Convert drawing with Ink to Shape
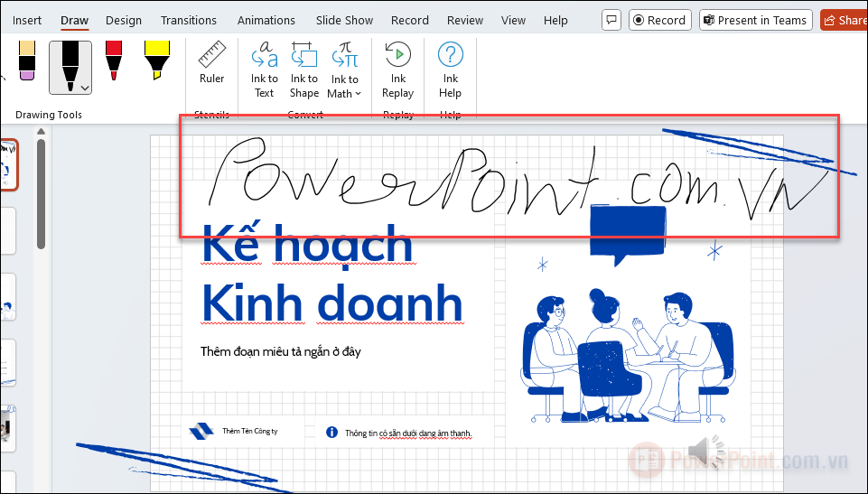Image resolution: width=868 pixels, height=494 pixels. 304,70
